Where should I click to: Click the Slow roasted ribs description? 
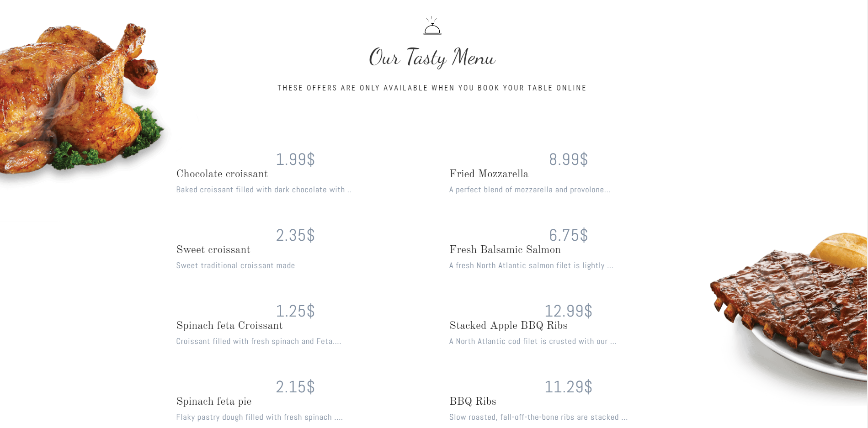click(x=538, y=417)
